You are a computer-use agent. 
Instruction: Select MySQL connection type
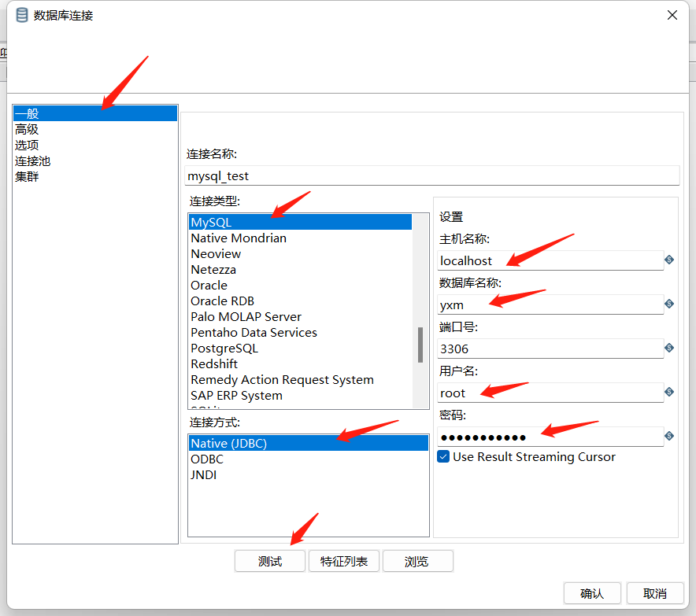(x=301, y=222)
